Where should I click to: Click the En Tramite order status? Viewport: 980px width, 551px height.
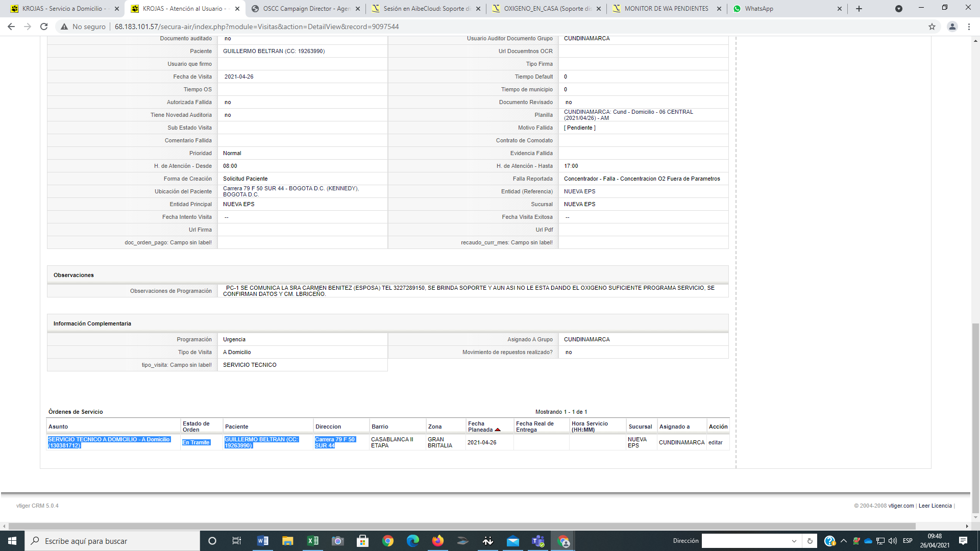coord(196,442)
